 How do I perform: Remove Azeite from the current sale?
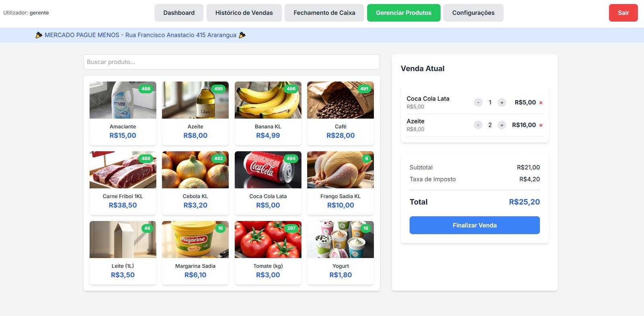coord(541,125)
